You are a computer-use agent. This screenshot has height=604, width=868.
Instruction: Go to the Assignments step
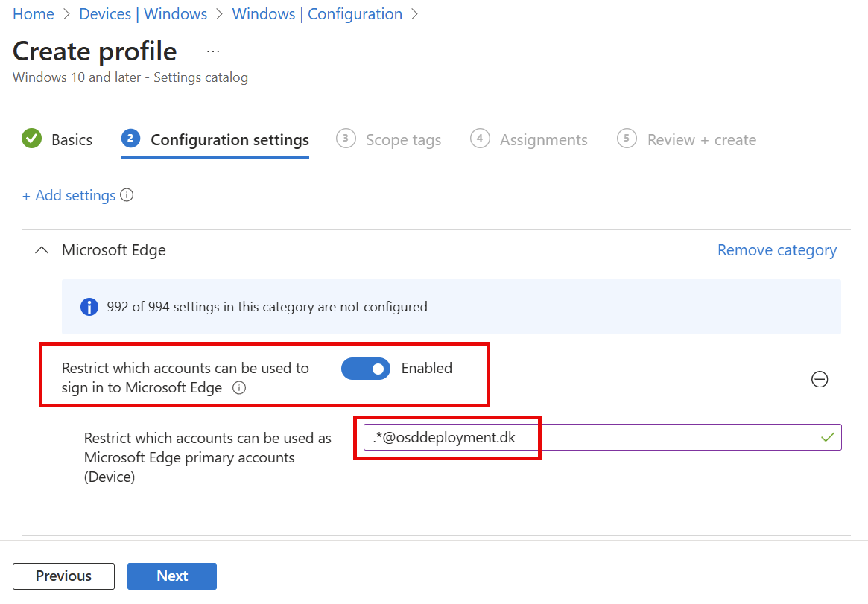[543, 140]
